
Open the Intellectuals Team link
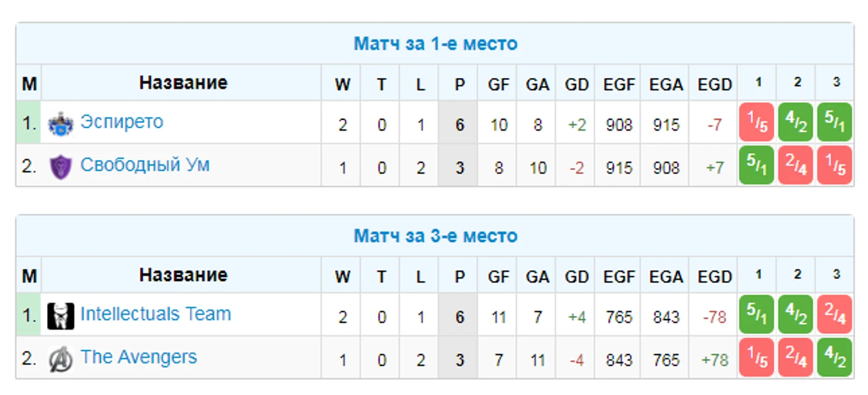(156, 314)
